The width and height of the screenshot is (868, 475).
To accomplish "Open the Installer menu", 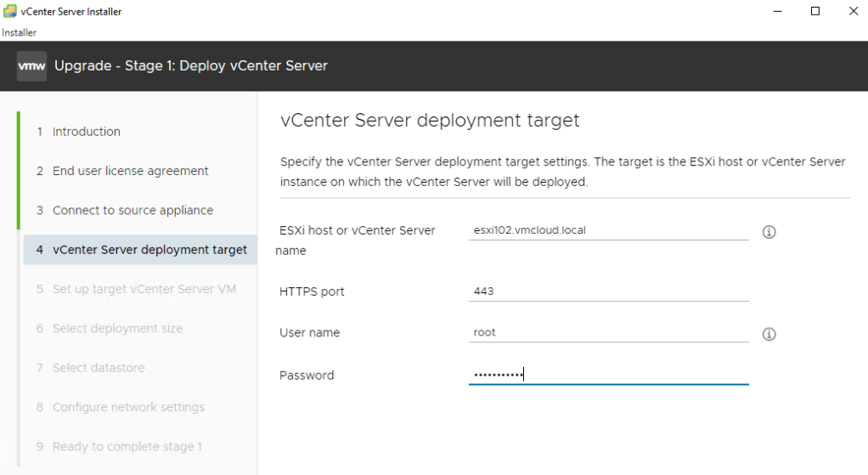I will (19, 32).
